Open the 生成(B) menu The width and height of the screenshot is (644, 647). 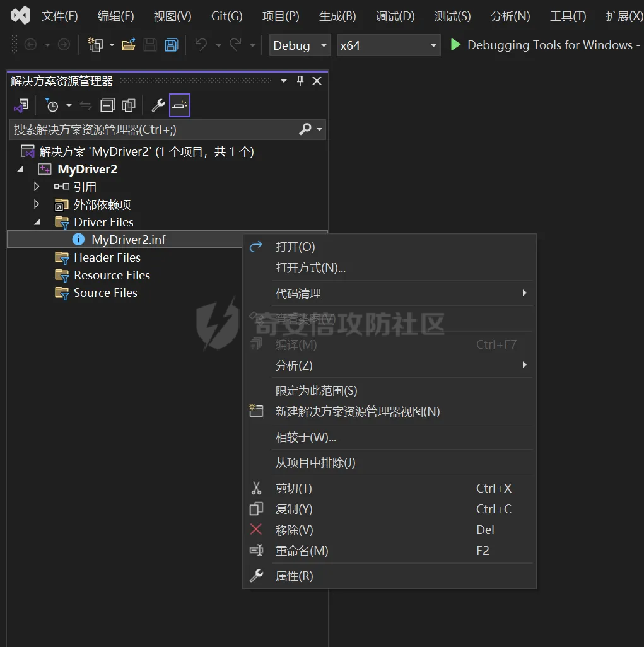pos(337,16)
